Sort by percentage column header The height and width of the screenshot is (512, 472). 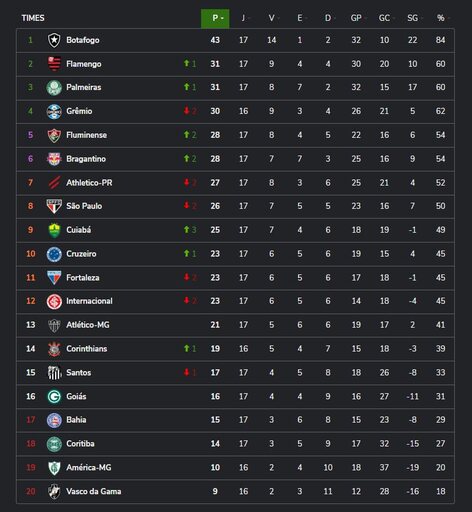441,18
